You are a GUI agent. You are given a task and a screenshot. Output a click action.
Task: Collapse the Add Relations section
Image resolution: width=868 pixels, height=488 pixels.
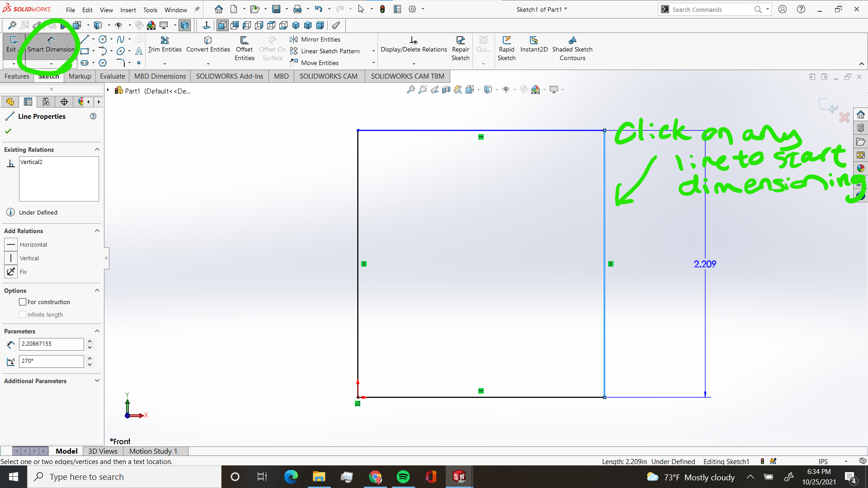(97, 230)
